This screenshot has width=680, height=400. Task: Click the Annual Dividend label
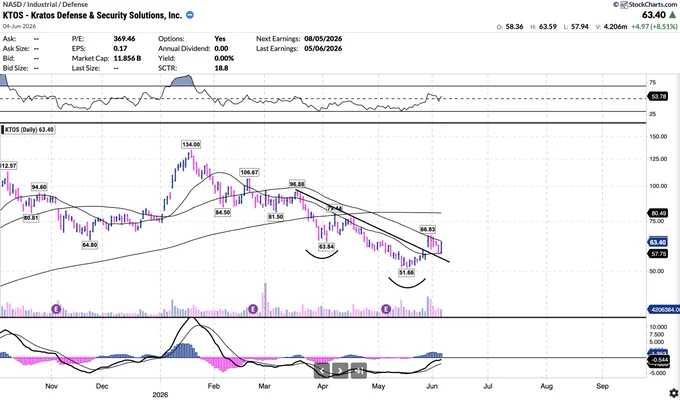pyautogui.click(x=184, y=49)
